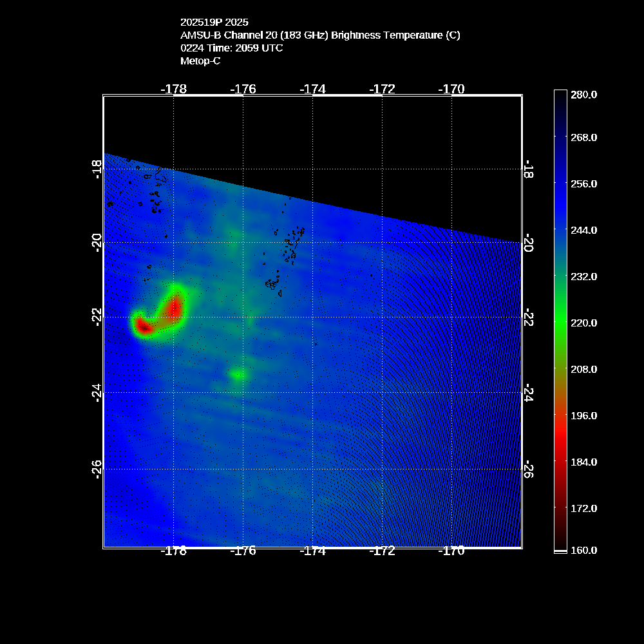Click the 256.0 colorbar value
This screenshot has height=644, width=644.
point(583,184)
